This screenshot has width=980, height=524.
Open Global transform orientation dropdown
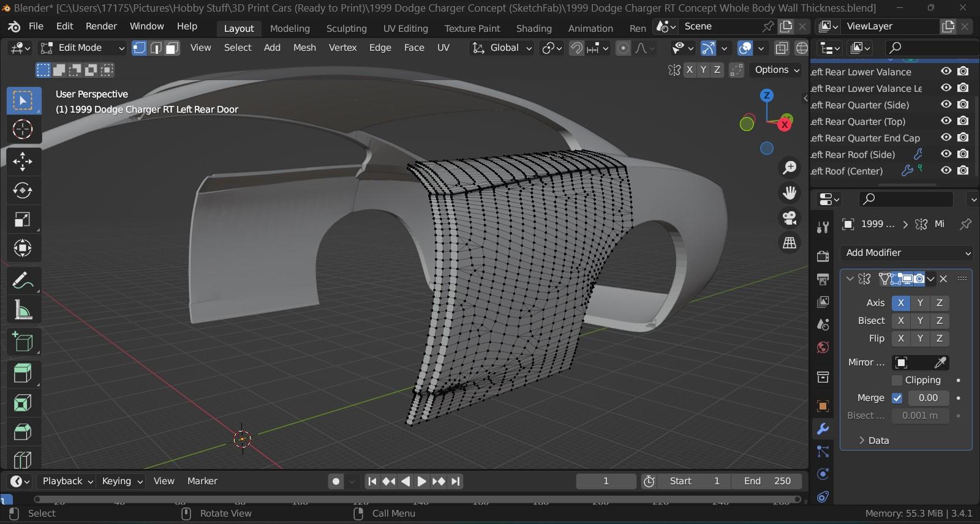(x=502, y=48)
